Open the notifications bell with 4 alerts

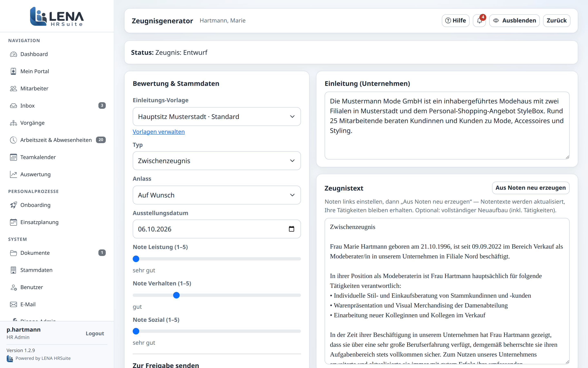[479, 21]
